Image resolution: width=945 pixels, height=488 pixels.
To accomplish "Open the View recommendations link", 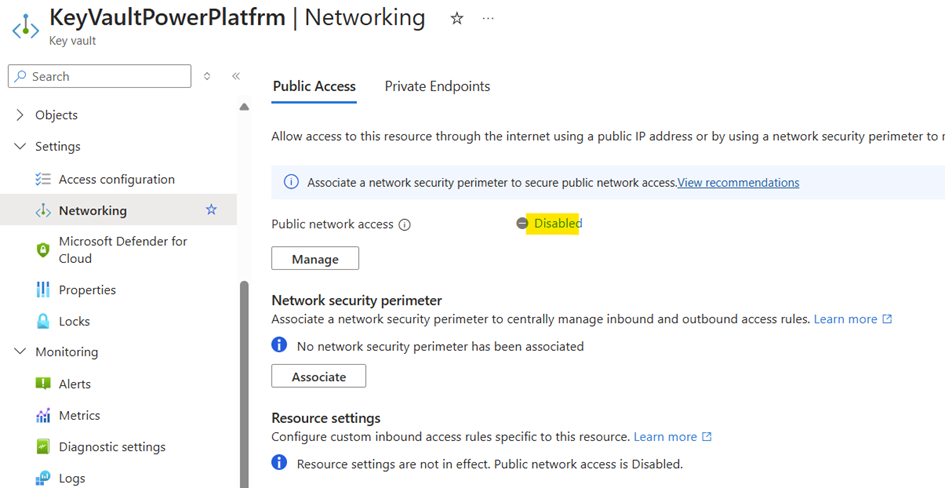I will click(738, 182).
